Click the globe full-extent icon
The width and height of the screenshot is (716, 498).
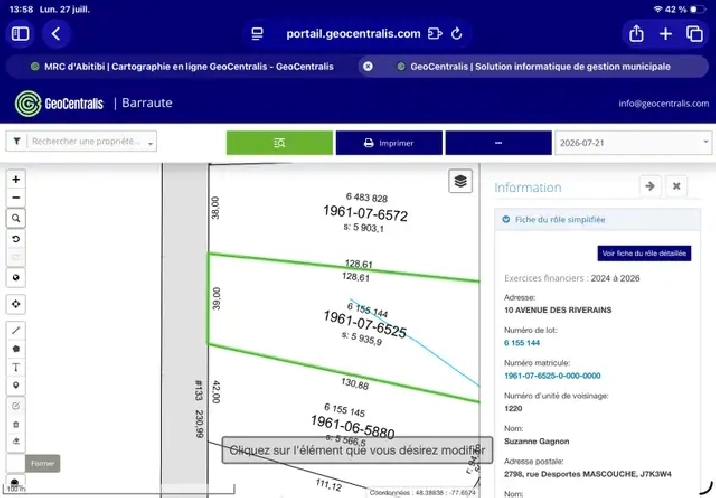click(x=16, y=278)
